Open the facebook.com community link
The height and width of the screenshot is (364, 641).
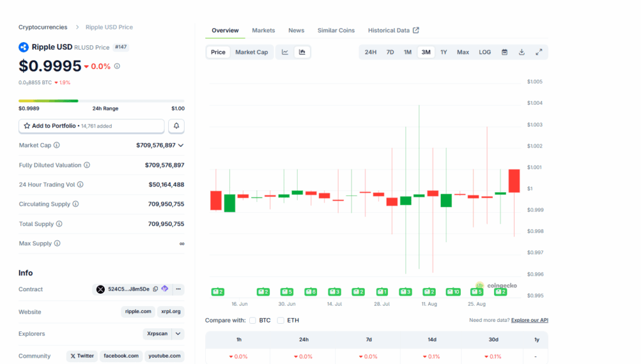121,356
